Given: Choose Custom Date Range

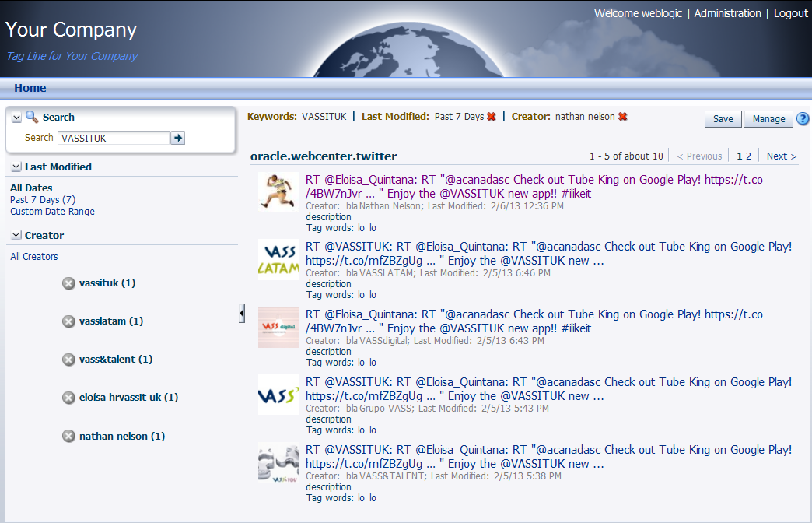Looking at the screenshot, I should [x=52, y=212].
